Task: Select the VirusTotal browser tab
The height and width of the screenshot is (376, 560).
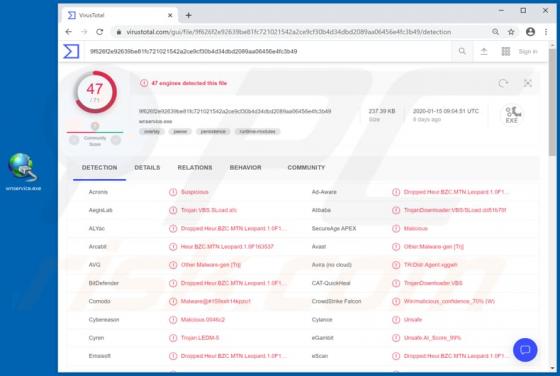Action: pos(119,15)
